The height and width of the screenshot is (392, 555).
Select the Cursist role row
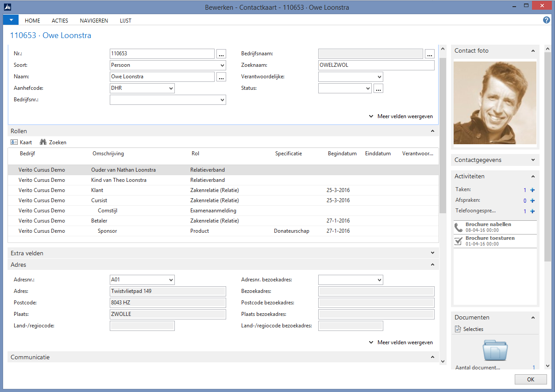pyautogui.click(x=224, y=200)
